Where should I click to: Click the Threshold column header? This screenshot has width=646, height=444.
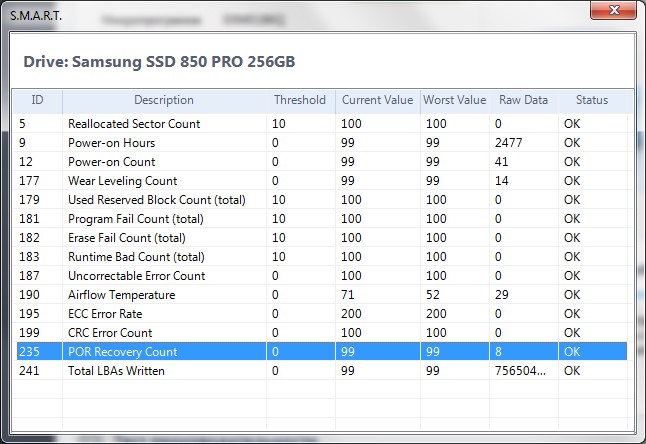pos(300,100)
